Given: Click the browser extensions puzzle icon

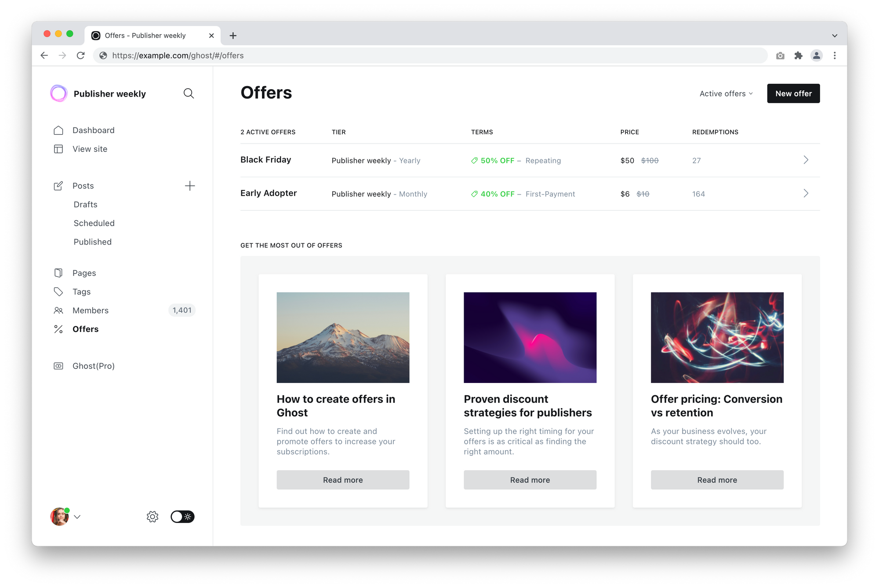Looking at the screenshot, I should pyautogui.click(x=798, y=56).
